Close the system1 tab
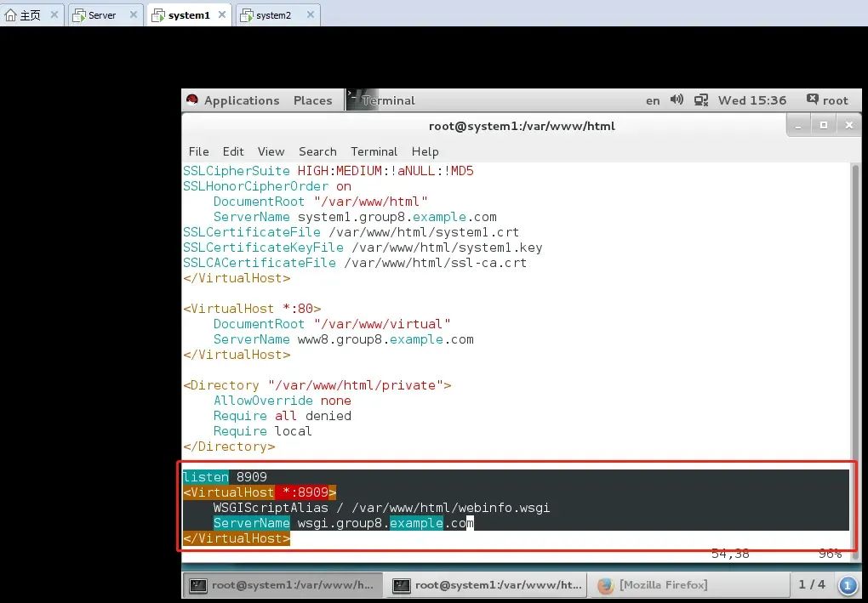This screenshot has width=868, height=603. (223, 14)
